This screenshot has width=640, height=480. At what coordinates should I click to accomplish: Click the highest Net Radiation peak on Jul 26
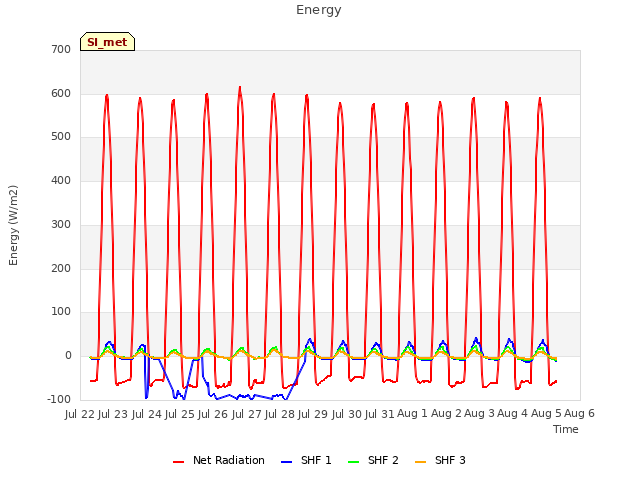[x=240, y=87]
